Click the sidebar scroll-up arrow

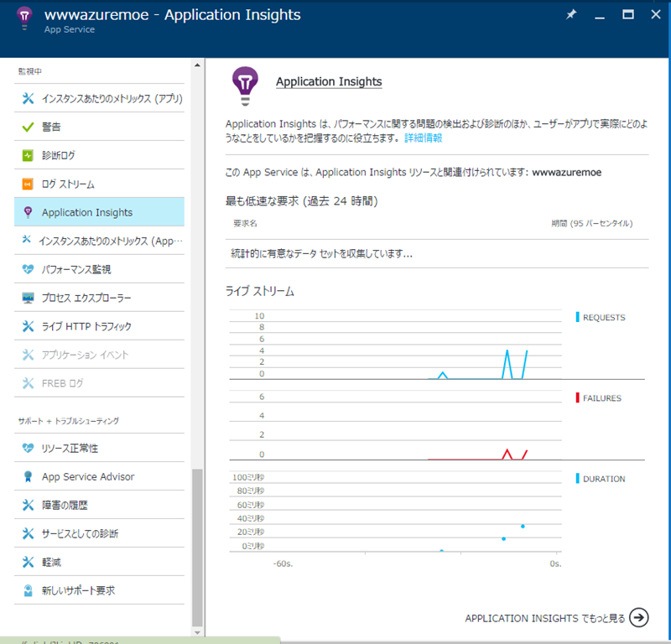pos(197,65)
